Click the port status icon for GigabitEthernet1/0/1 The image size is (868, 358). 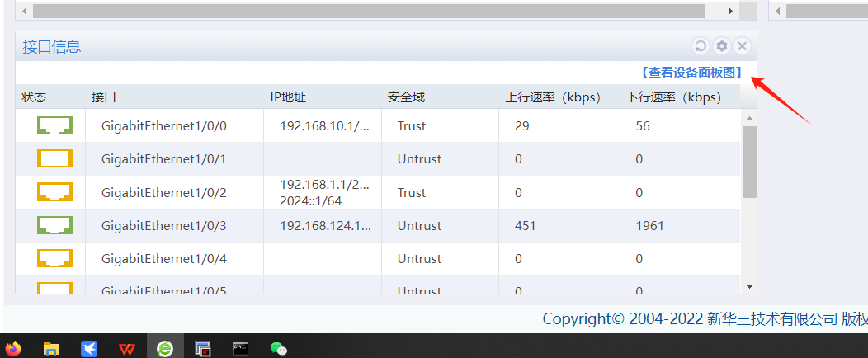point(54,159)
